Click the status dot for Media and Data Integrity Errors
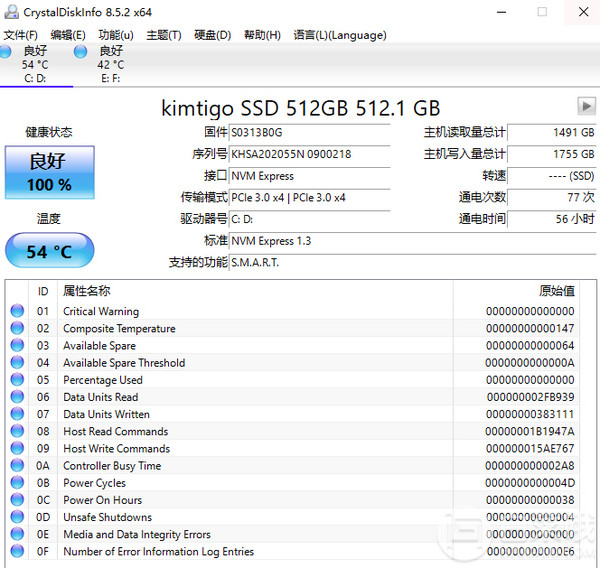This screenshot has height=568, width=600. (x=17, y=534)
